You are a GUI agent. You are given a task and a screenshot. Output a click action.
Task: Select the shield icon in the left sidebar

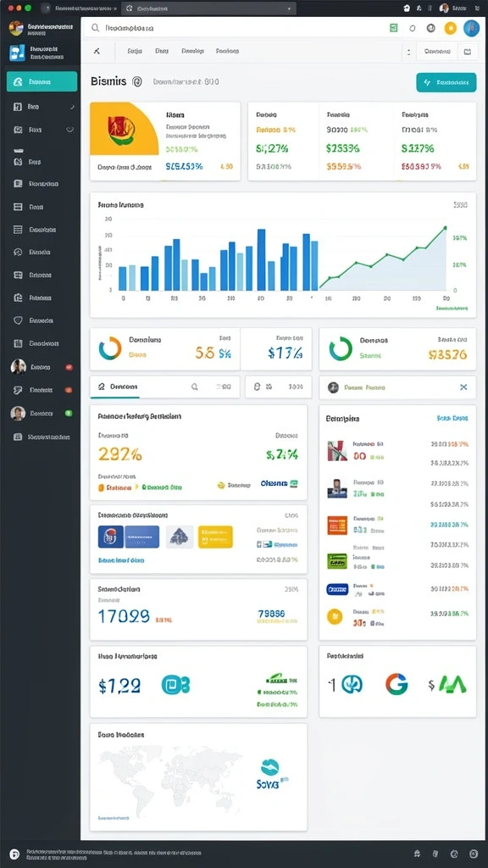[x=18, y=320]
